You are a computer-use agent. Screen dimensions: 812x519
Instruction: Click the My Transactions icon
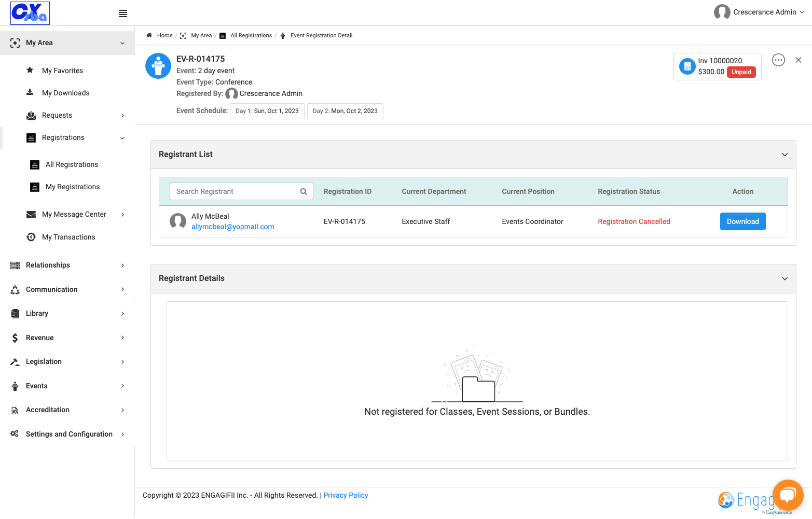[x=31, y=237]
